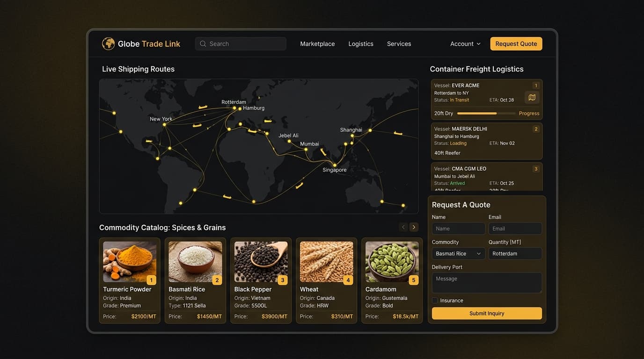Image resolution: width=644 pixels, height=359 pixels.
Task: Click the number 5 badge on Cardamom card
Action: [413, 280]
